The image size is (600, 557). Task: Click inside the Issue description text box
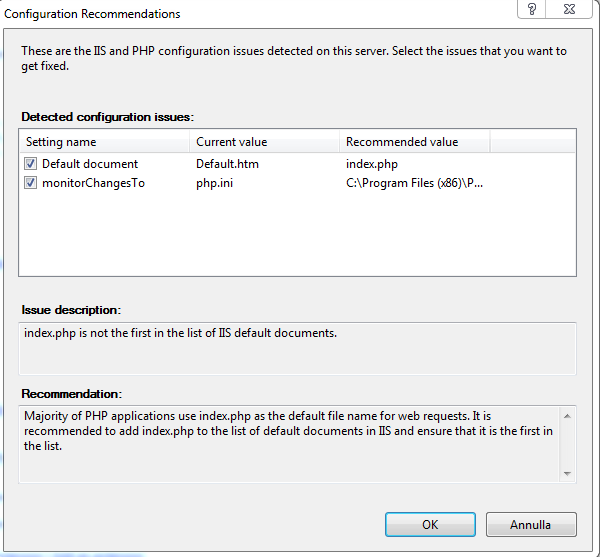pyautogui.click(x=297, y=349)
